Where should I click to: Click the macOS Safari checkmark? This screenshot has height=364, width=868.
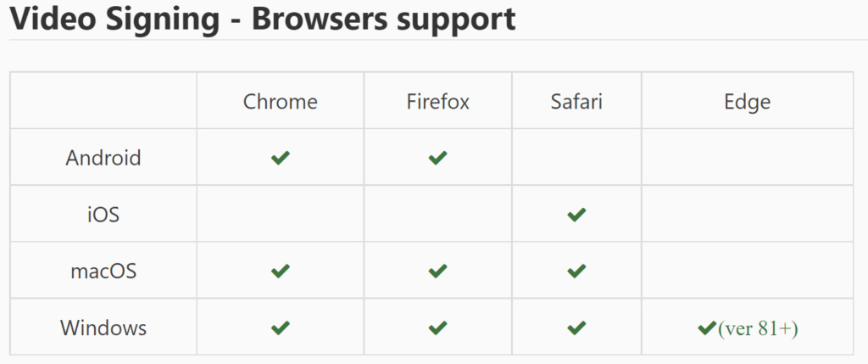576,271
